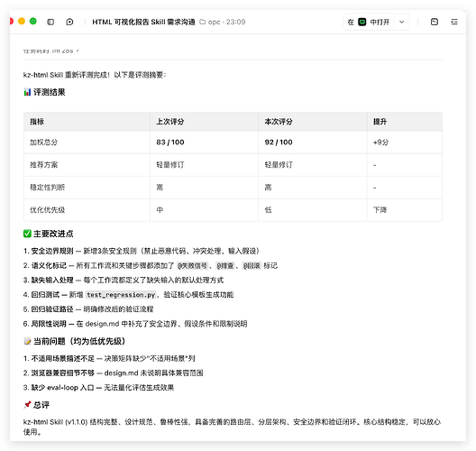476x451 pixels.
Task: Open the list outline icon at the window's right edge
Action: coord(454,22)
